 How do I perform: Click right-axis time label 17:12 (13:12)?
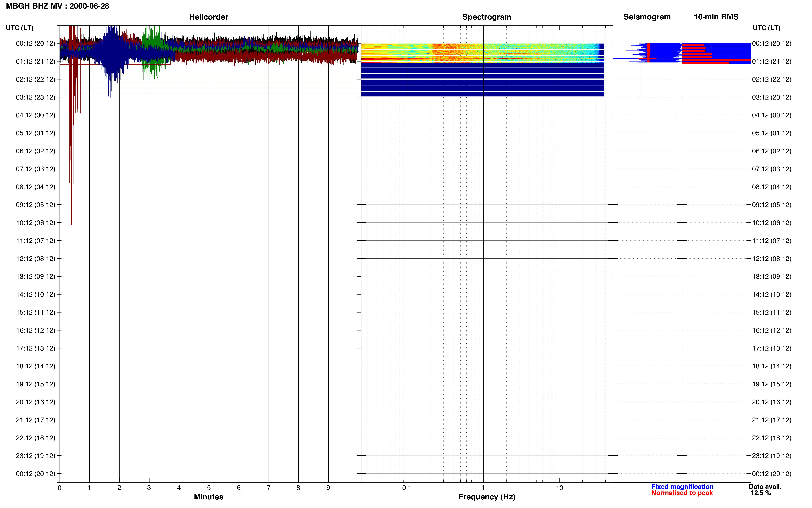(x=772, y=348)
